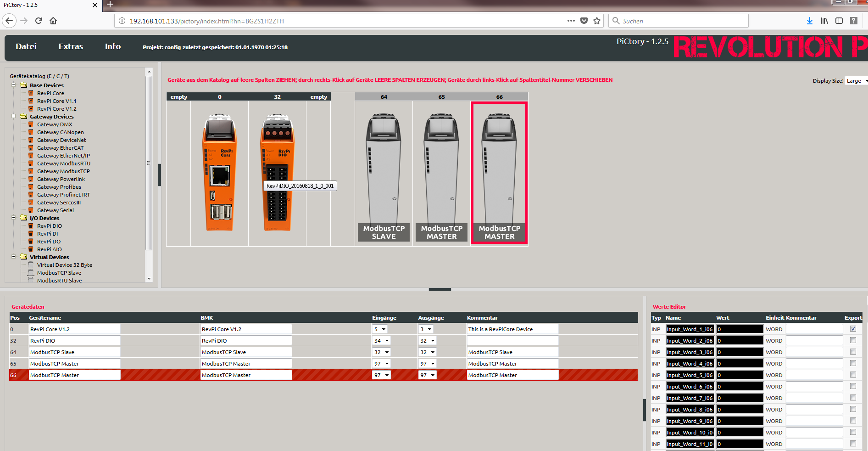Enable Export checkbox for Input_Word_5

pyautogui.click(x=853, y=375)
